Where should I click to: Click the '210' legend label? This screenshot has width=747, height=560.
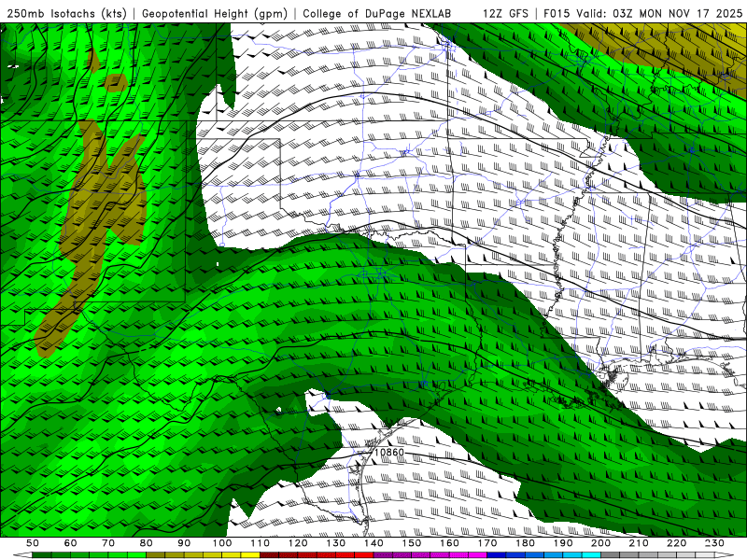[x=639, y=543]
